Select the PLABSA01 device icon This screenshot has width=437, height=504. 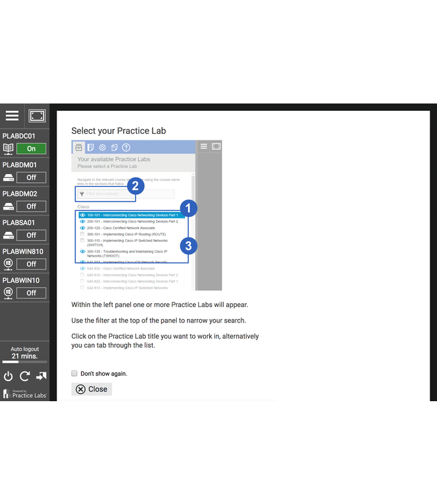tap(9, 235)
